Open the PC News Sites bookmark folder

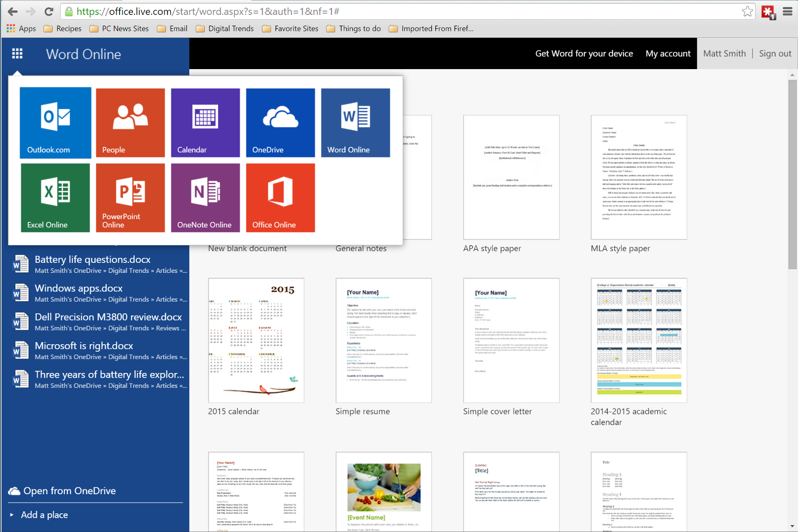[x=119, y=29]
